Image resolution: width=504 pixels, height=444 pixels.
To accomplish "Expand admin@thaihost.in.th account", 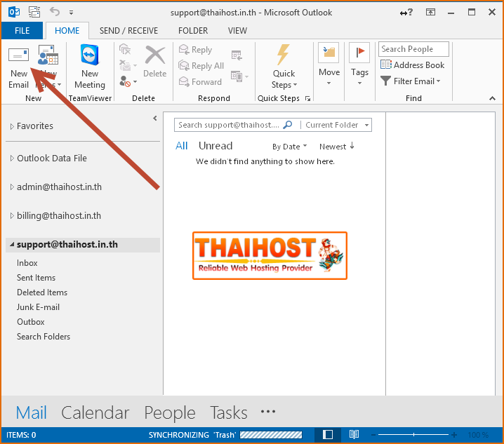I will (12, 187).
